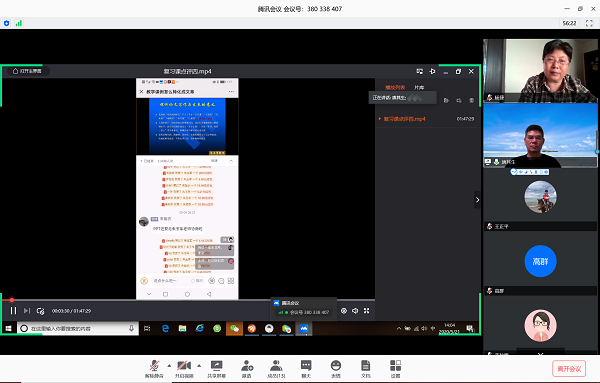Image resolution: width=600 pixels, height=383 pixels.
Task: Start screen sharing from the toolbar
Action: point(217,368)
